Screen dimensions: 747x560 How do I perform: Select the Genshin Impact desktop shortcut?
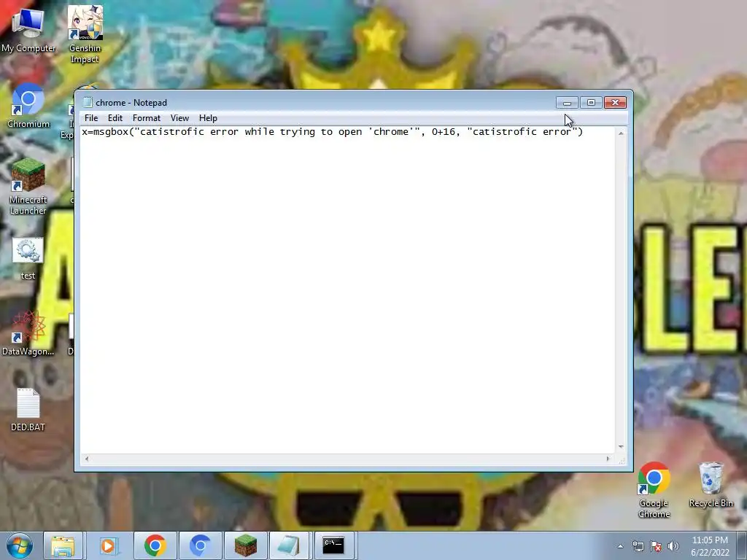85,34
